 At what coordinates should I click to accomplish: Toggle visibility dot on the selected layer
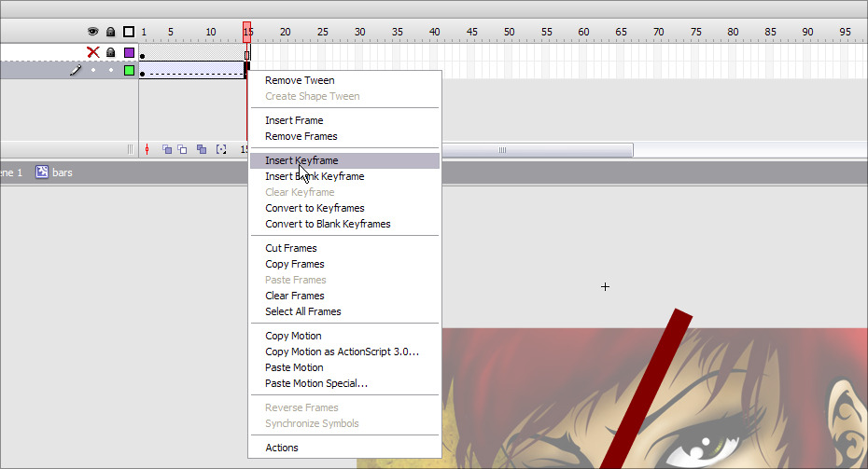(x=93, y=70)
